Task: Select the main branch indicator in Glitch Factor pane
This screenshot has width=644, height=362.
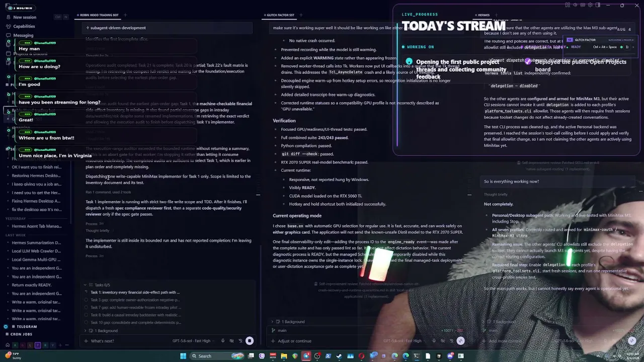Action: point(279,330)
